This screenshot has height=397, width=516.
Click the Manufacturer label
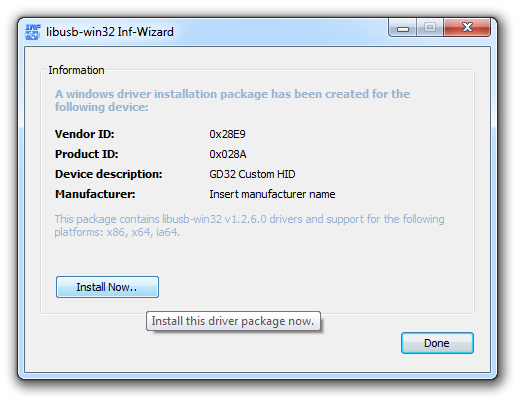pyautogui.click(x=95, y=194)
